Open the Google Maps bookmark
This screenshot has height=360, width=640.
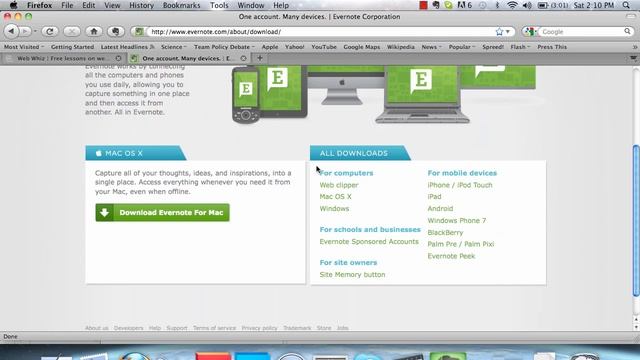coord(362,47)
